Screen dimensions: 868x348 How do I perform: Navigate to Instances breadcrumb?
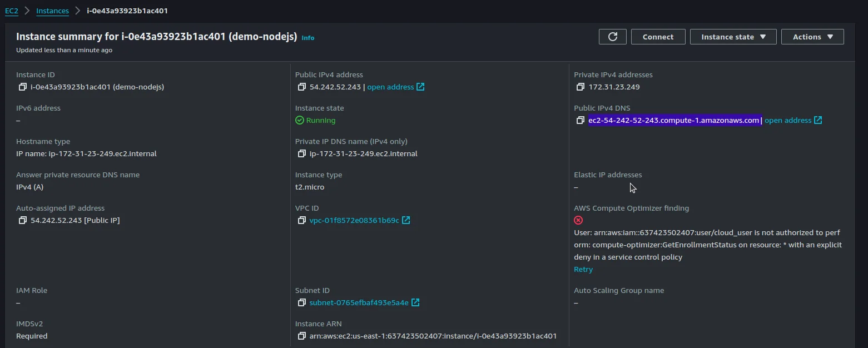point(52,11)
